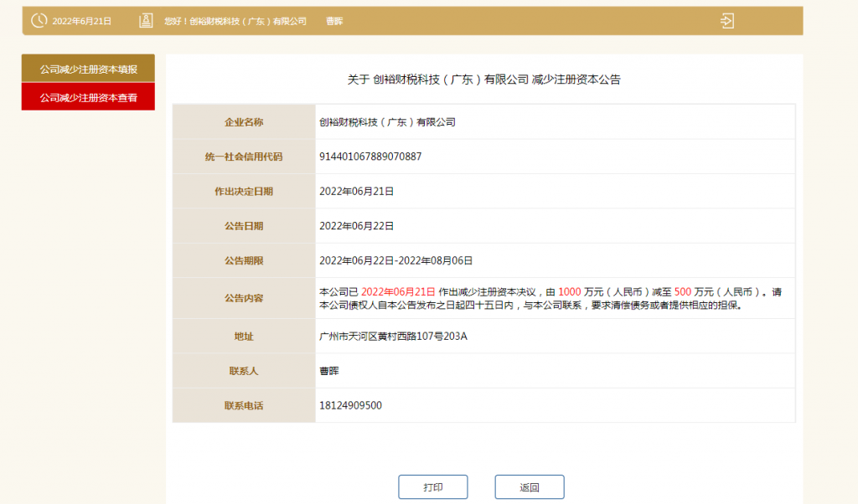Click the user profile icon in header

[x=146, y=21]
